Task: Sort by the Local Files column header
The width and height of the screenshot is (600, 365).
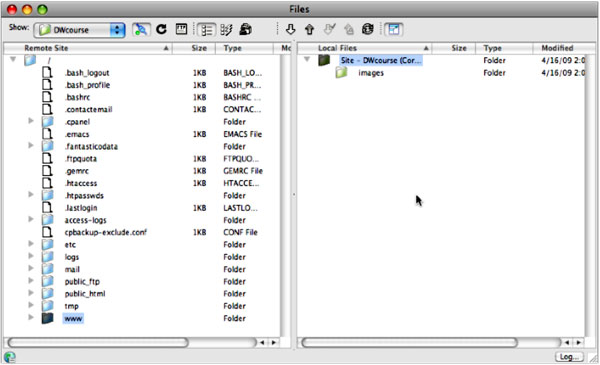Action: coord(365,48)
